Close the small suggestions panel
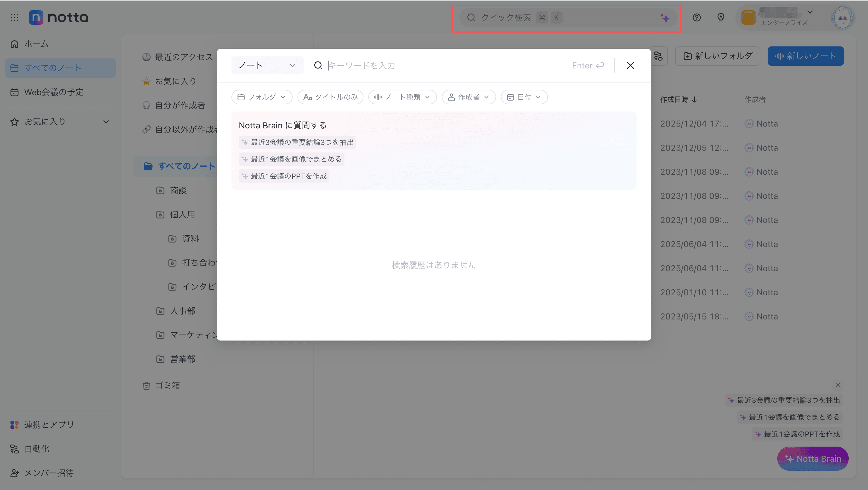This screenshot has width=868, height=490. coord(838,385)
